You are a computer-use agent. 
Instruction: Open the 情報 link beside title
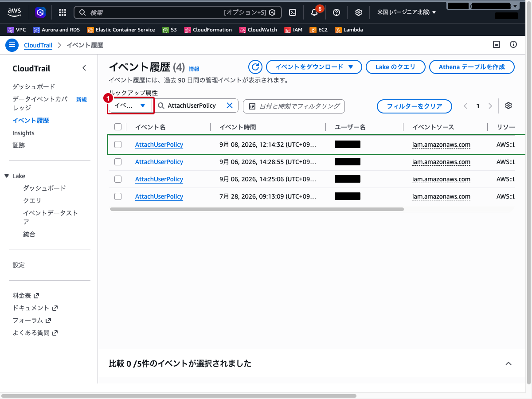[194, 69]
